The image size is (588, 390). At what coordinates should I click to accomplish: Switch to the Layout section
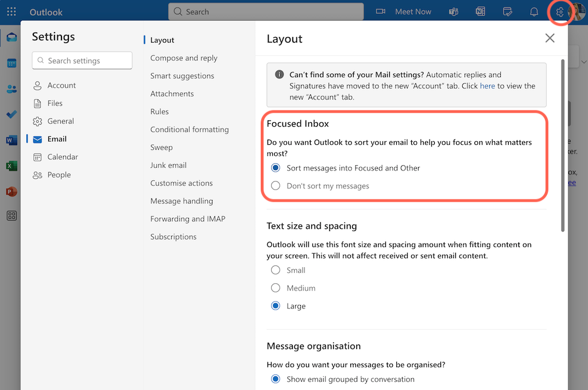[162, 40]
